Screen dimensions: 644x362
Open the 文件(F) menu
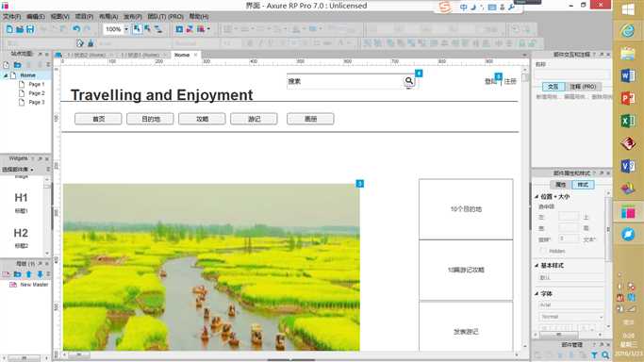(x=11, y=16)
